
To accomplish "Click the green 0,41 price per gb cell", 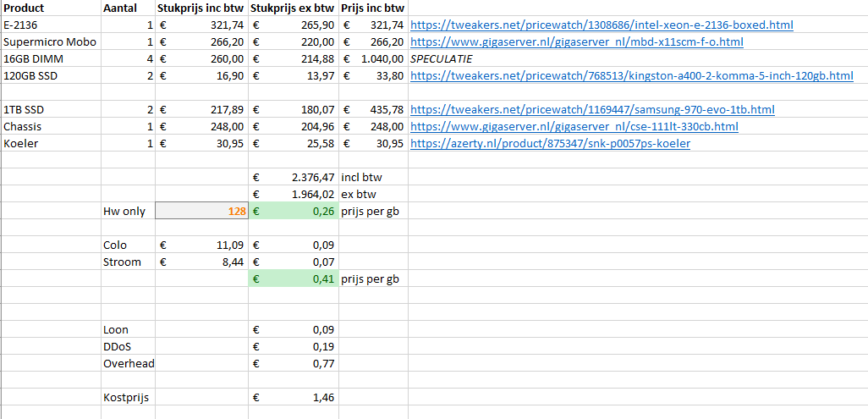I will point(293,279).
